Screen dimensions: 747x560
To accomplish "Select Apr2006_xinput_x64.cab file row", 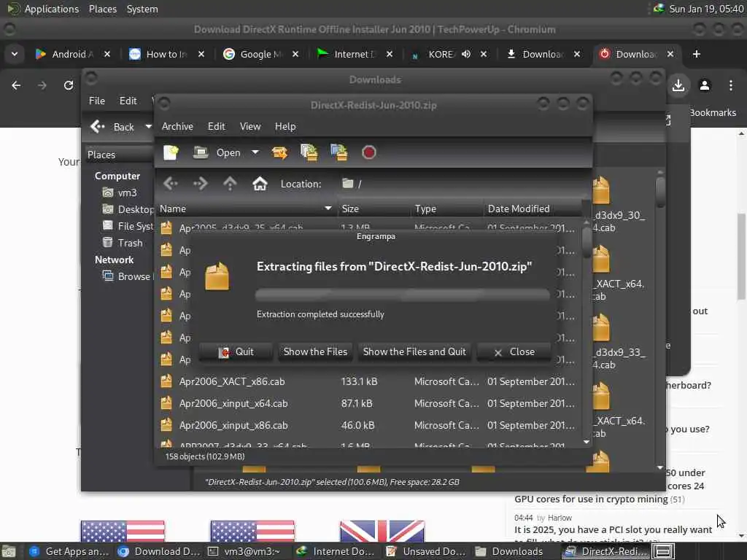I will tap(369, 403).
